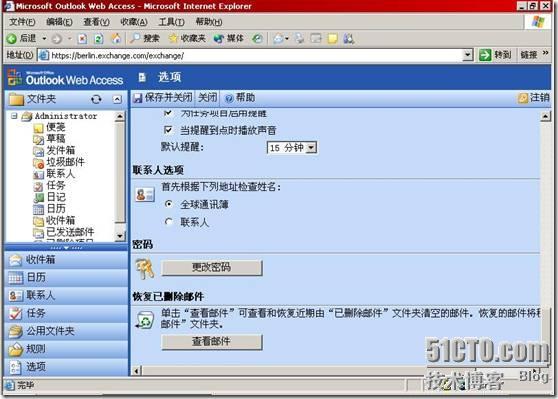This screenshot has width=558, height=399.
Task: Collapse the Administrator tree node
Action: click(14, 116)
